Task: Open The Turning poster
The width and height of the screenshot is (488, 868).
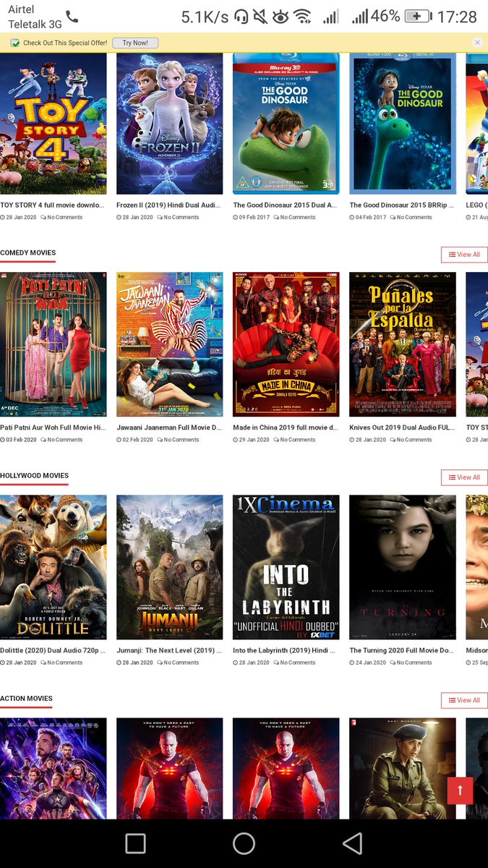Action: (403, 567)
